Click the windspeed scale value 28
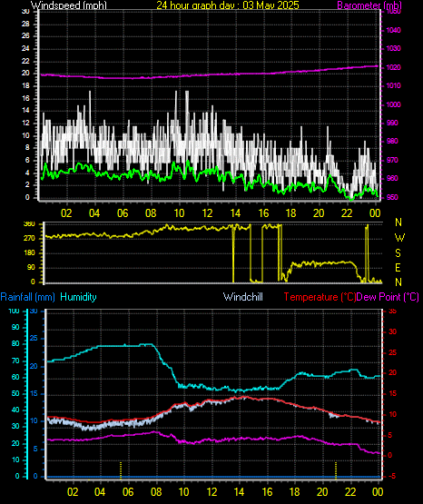The height and width of the screenshot is (504, 423). click(25, 24)
